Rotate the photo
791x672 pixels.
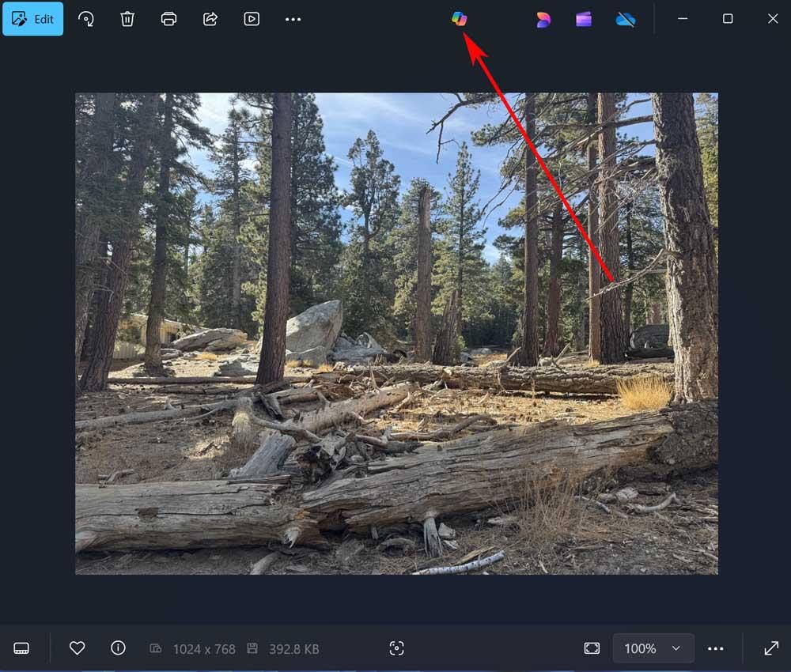click(87, 19)
